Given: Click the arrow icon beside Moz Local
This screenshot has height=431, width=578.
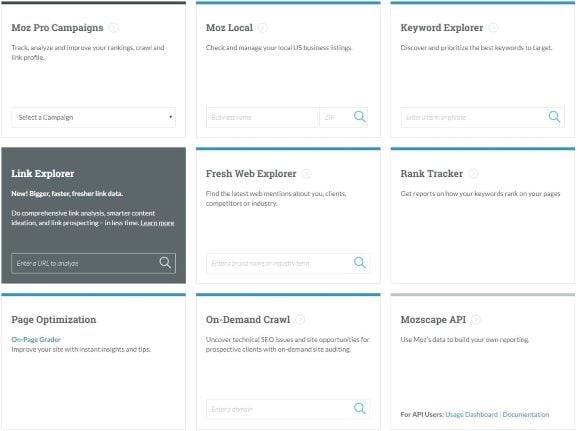Looking at the screenshot, I should 263,28.
